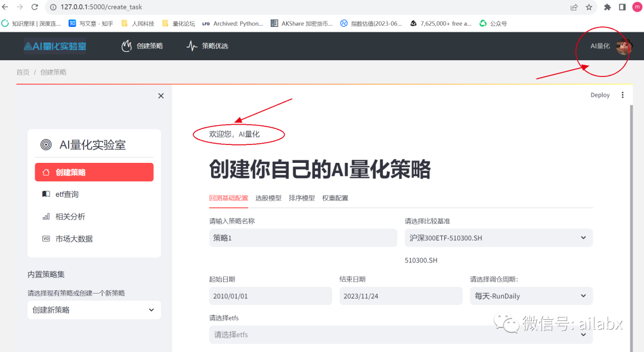This screenshot has width=644, height=352.
Task: Switch to the 权重配置 tab
Action: [x=335, y=198]
